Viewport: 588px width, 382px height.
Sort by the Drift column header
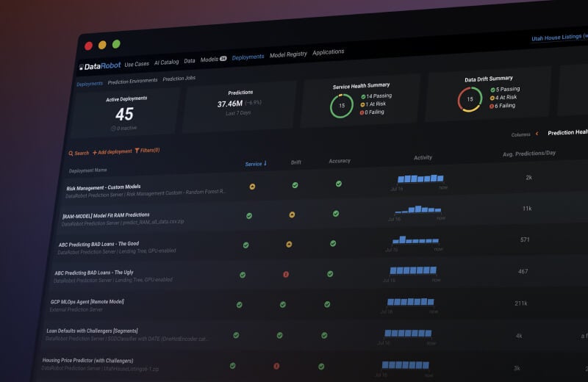point(296,162)
